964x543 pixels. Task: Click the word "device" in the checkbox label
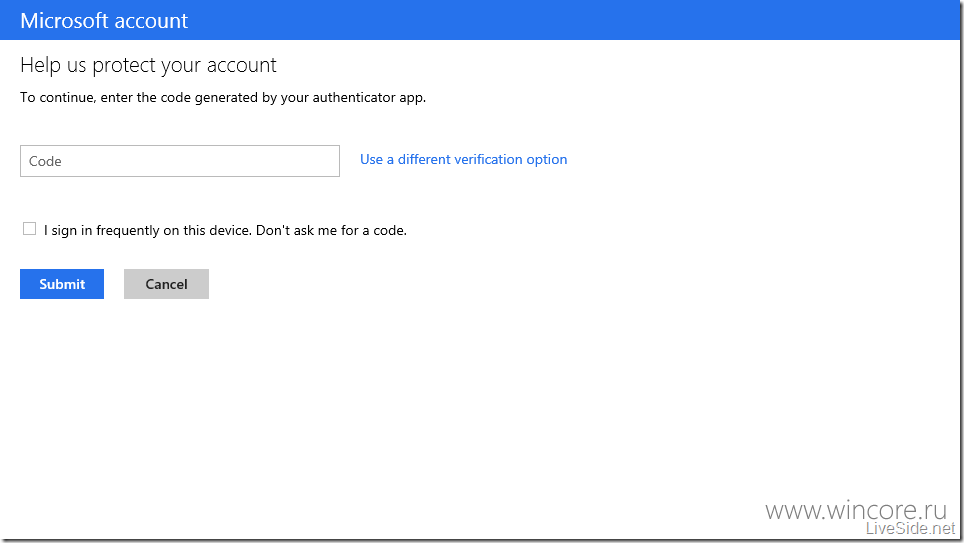click(x=230, y=231)
